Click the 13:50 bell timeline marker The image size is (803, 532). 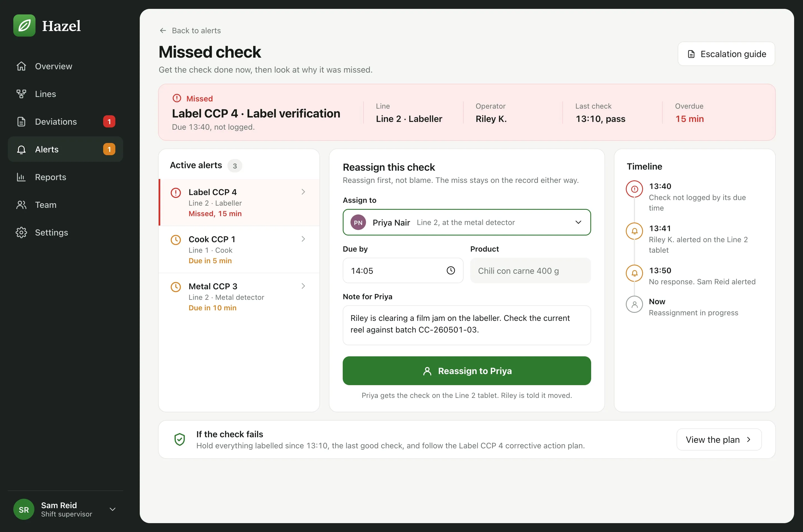[634, 273]
